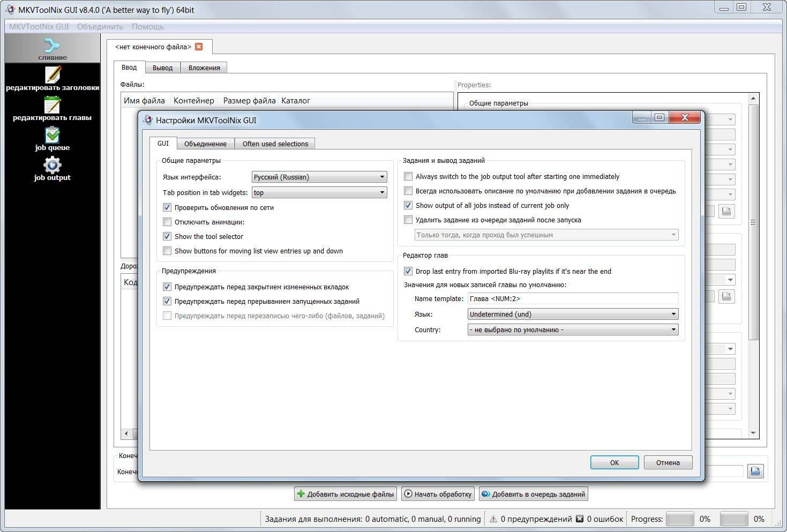
Task: Switch to the Ввод tab
Action: 129,68
